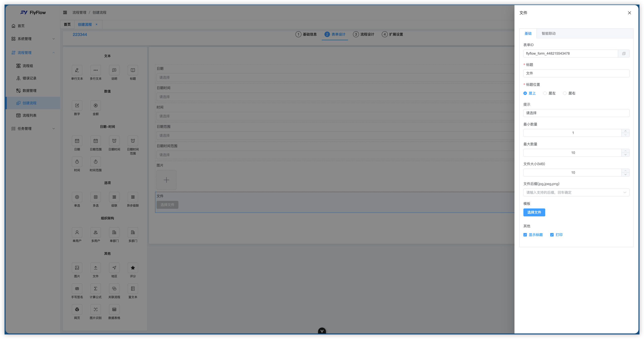The image size is (644, 339).
Task: Expand the 任务管理 sidebar section
Action: [x=33, y=129]
